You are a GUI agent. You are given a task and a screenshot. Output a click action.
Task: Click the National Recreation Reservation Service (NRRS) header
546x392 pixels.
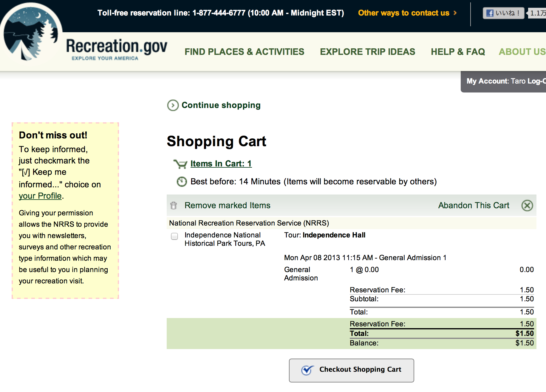249,223
